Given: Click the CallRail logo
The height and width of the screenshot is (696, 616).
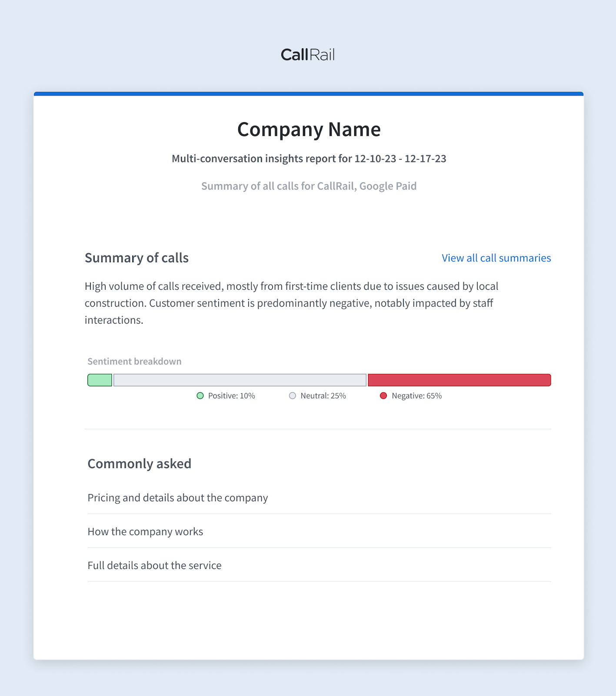Looking at the screenshot, I should [308, 54].
